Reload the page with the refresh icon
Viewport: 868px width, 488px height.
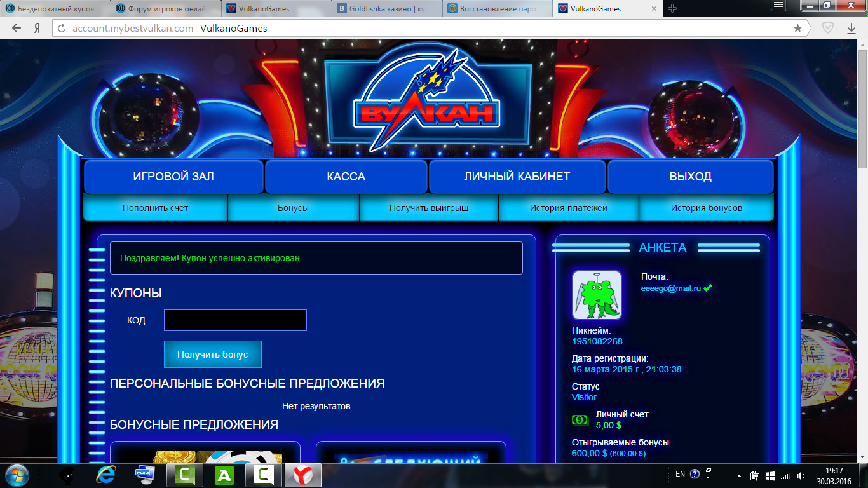pos(62,29)
